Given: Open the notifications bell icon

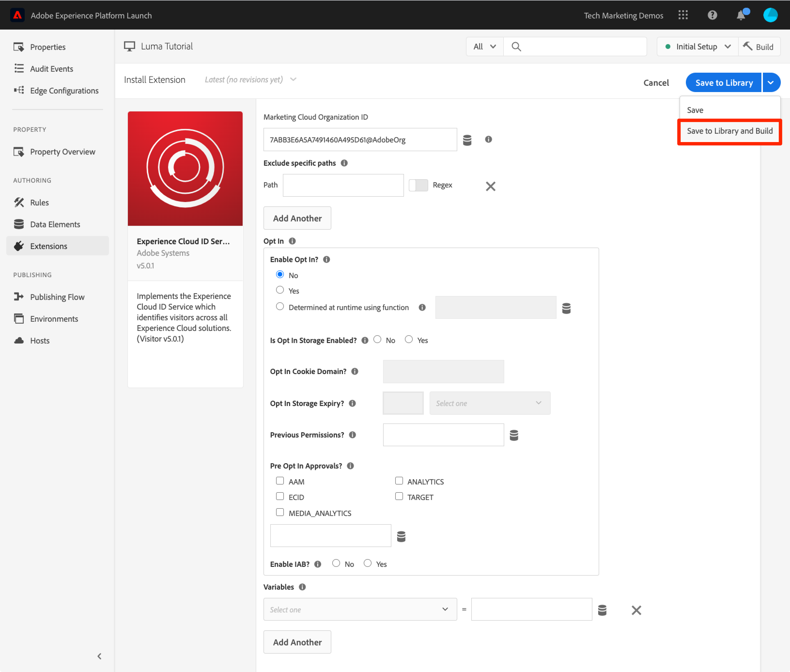Looking at the screenshot, I should click(741, 15).
